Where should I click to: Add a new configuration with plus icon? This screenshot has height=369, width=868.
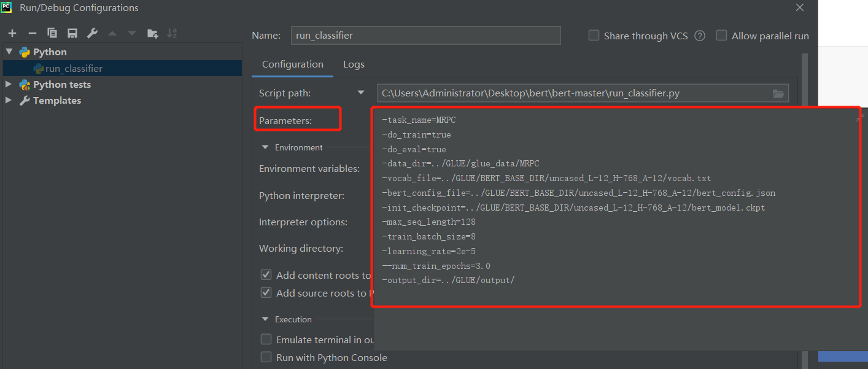pyautogui.click(x=12, y=33)
